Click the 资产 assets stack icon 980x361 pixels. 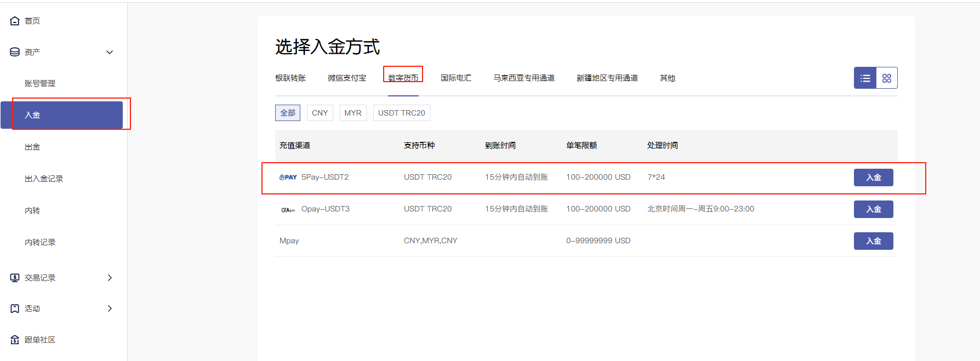click(15, 52)
